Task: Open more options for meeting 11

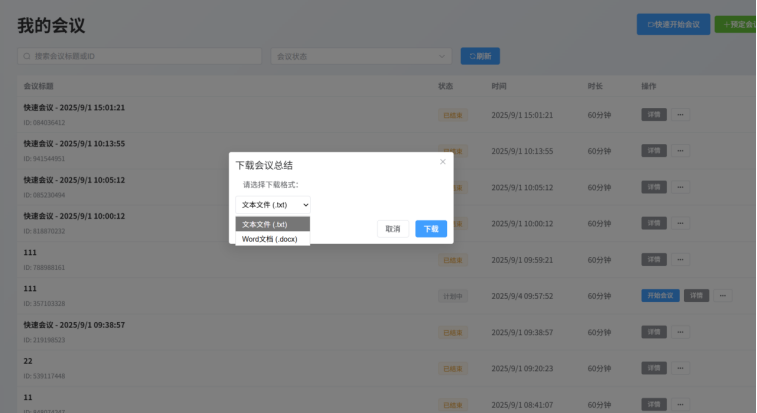Action: [680, 404]
